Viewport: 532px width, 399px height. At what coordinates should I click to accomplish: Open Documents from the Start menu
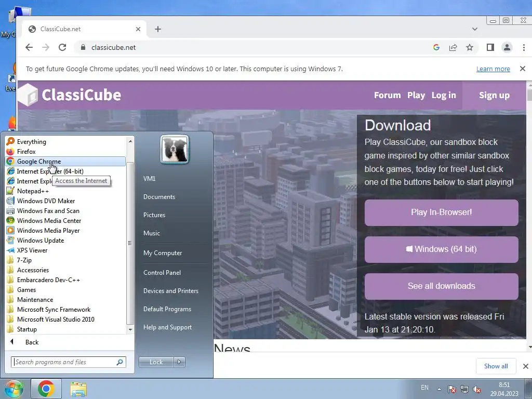159,197
